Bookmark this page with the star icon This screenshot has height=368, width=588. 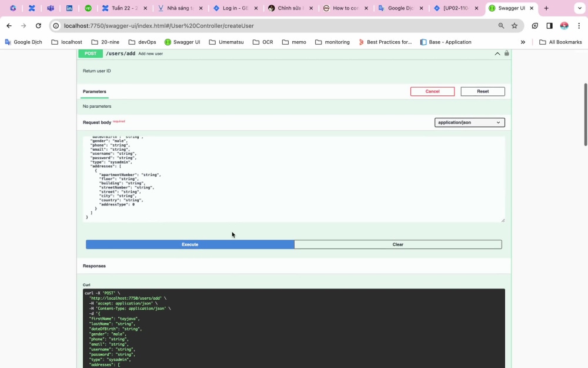(514, 25)
